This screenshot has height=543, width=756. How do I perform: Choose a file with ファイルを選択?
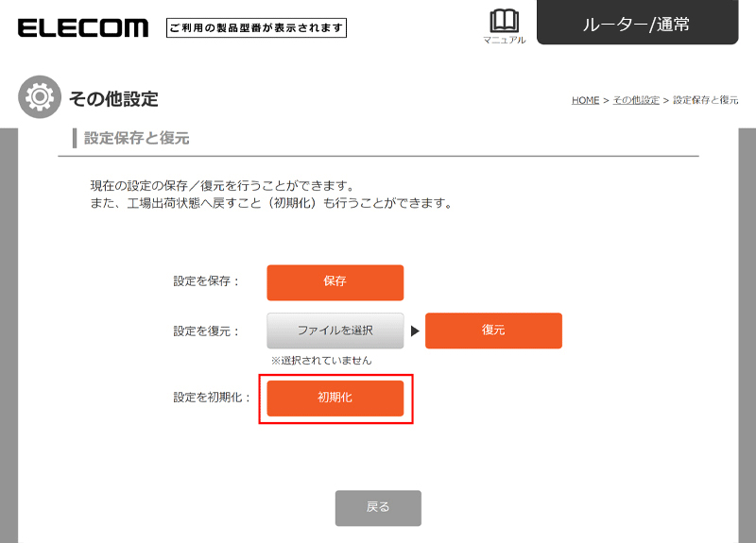(335, 331)
